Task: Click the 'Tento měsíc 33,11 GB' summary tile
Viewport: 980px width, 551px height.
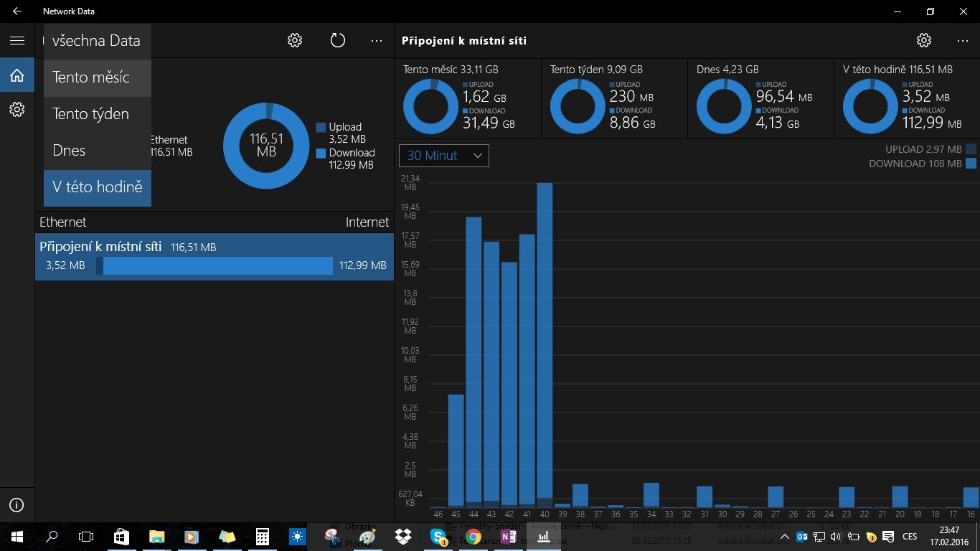Action: pyautogui.click(x=468, y=99)
